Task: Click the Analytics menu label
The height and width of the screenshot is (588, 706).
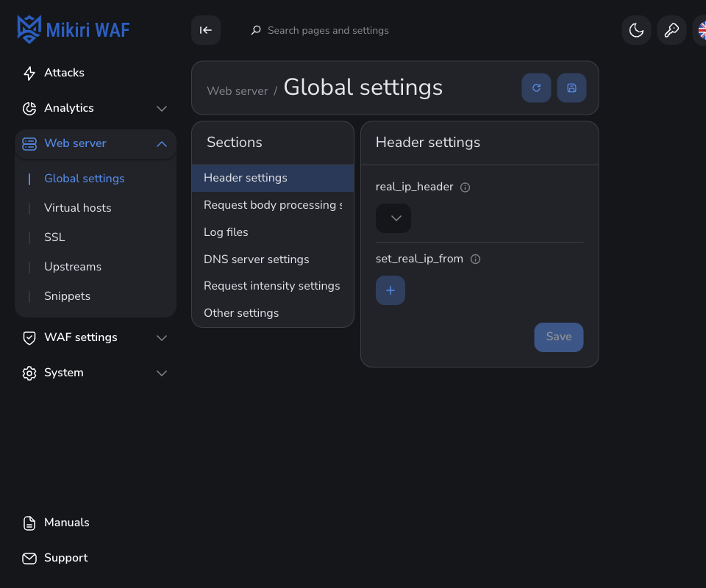Action: (x=69, y=108)
